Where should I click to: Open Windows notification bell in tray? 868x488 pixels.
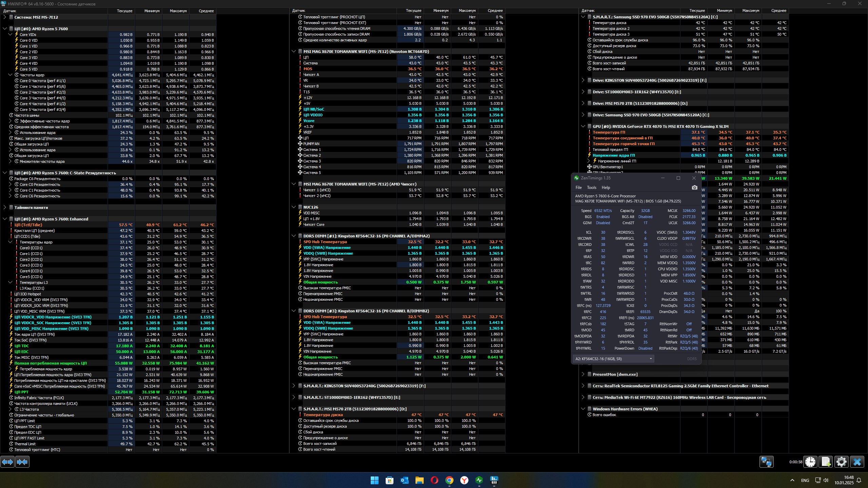coord(859,480)
